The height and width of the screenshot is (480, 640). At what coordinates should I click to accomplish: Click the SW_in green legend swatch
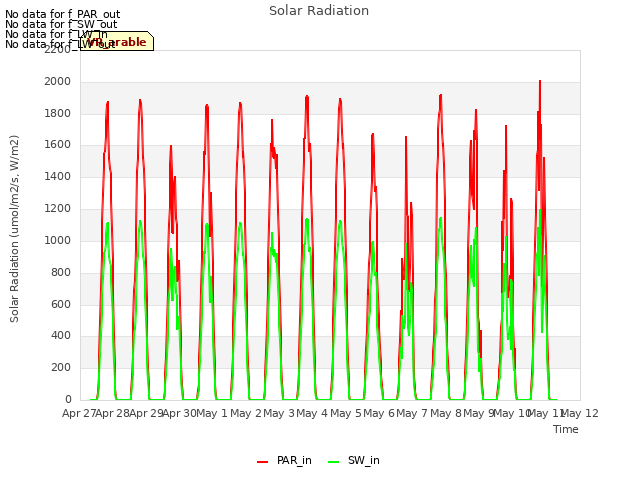click(333, 462)
